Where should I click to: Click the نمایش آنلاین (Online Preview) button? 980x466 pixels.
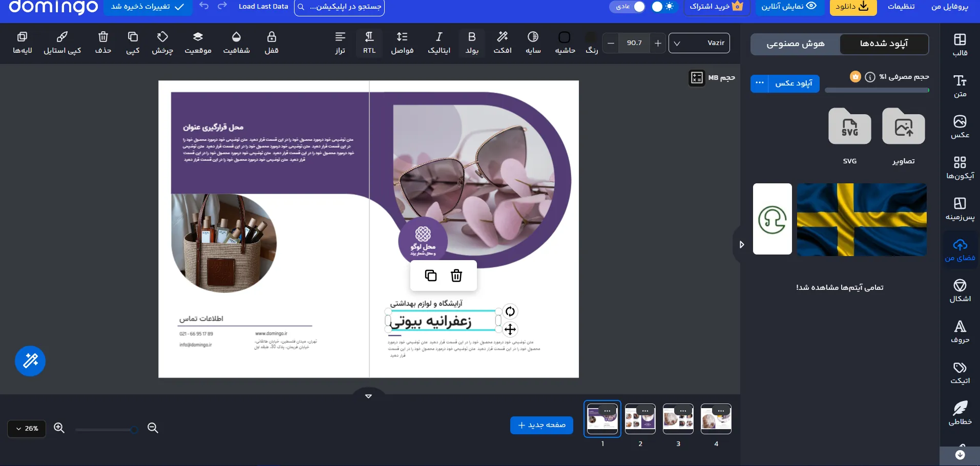789,7
